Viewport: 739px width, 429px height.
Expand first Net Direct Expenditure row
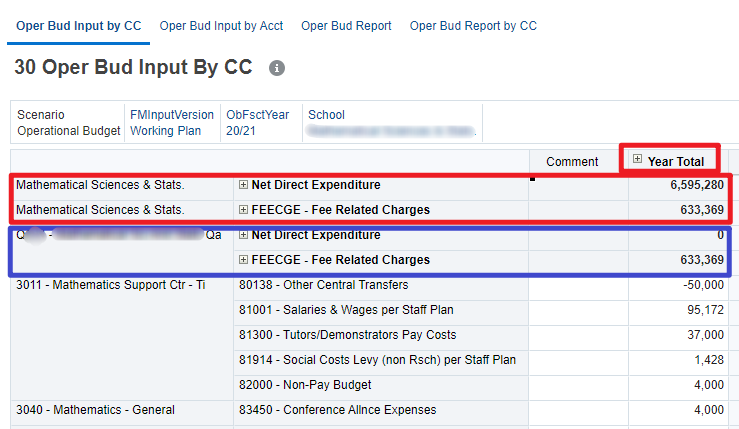(243, 185)
